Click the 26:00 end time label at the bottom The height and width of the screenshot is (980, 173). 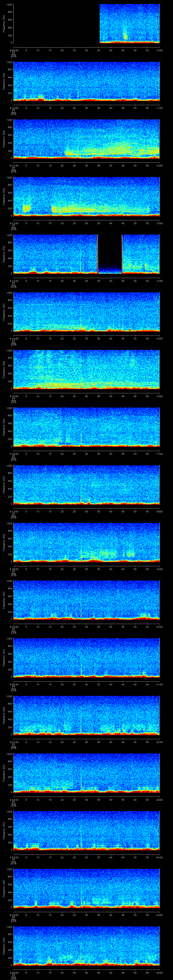tap(159, 972)
